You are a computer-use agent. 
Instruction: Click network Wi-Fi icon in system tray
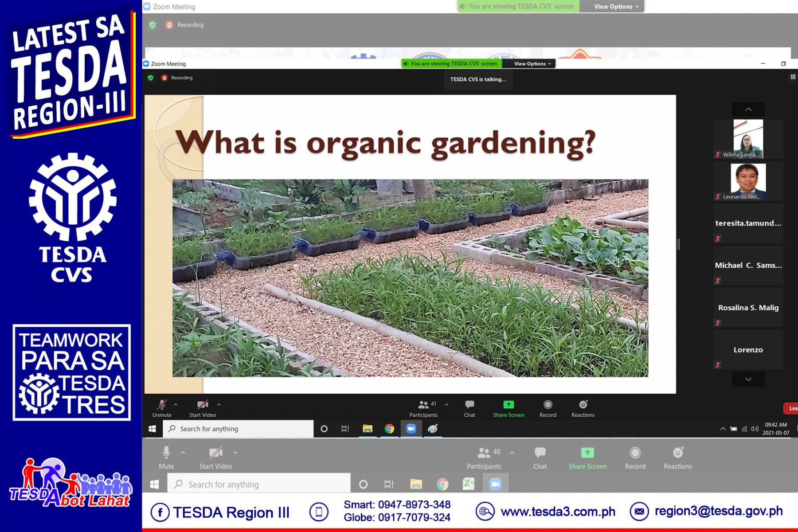(x=744, y=429)
